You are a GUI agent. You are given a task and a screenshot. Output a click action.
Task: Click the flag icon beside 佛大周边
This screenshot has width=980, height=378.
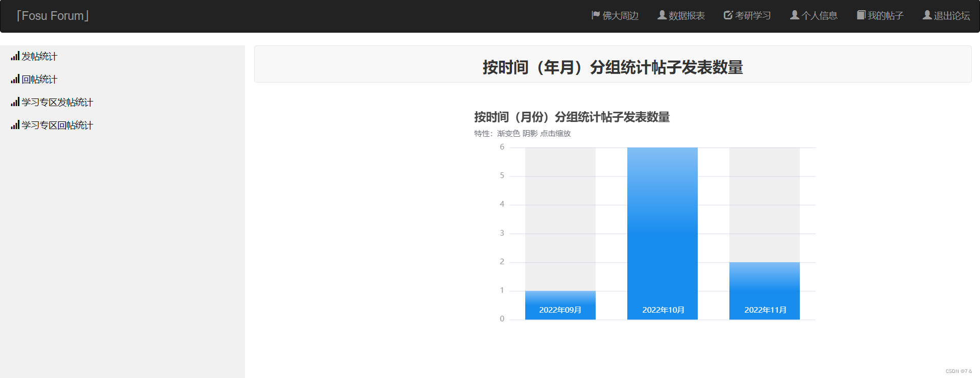pyautogui.click(x=596, y=15)
